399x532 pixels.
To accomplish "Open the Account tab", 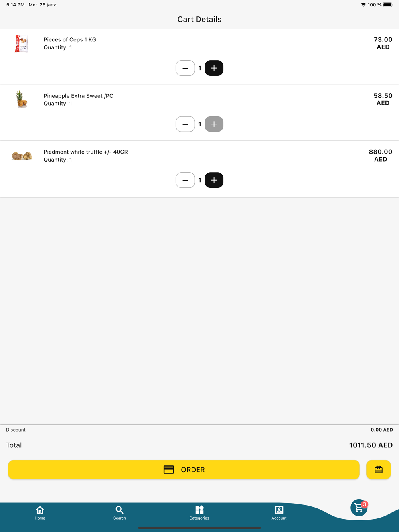I will [279, 513].
